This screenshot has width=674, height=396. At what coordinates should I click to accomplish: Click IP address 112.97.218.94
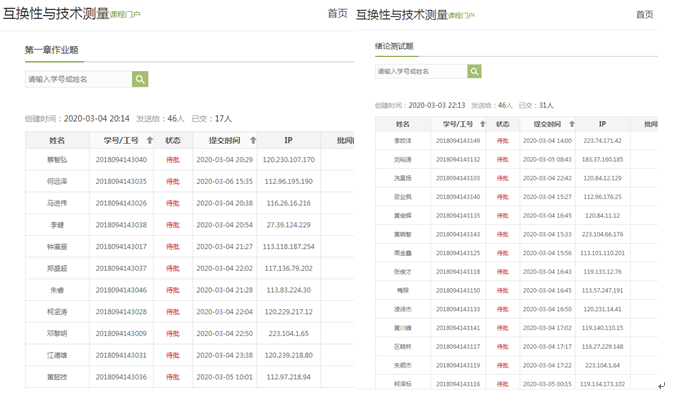coord(288,377)
